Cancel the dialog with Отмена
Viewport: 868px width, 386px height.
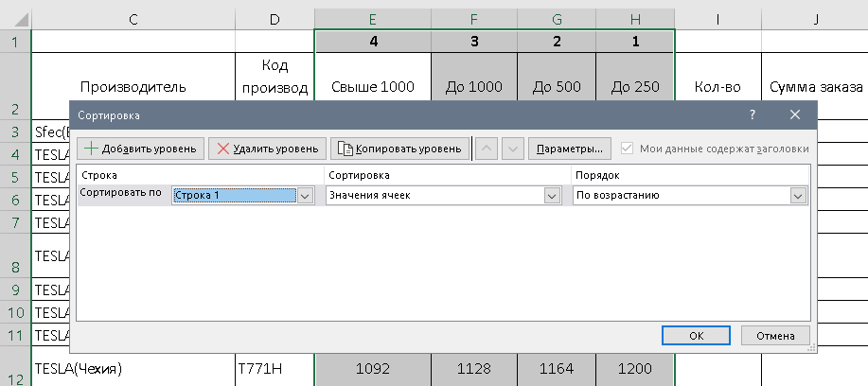pyautogui.click(x=775, y=335)
